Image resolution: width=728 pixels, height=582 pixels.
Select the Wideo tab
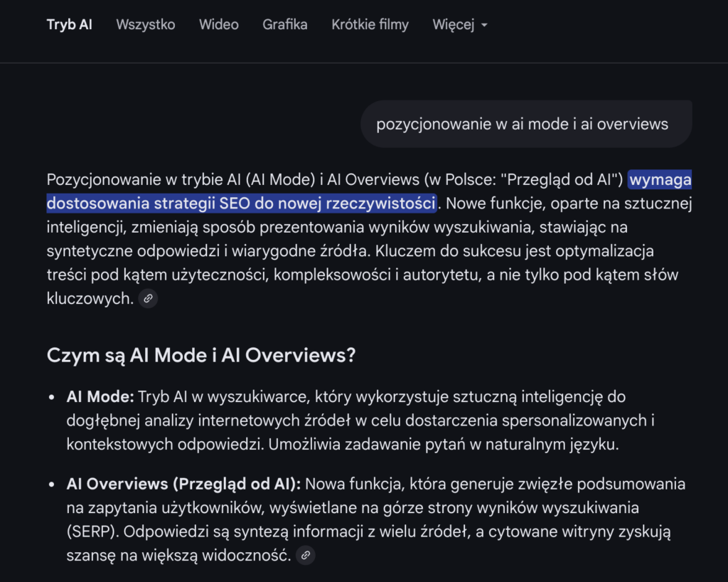point(218,25)
